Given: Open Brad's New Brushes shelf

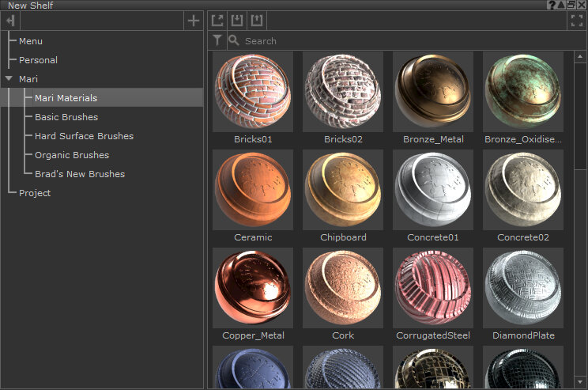Looking at the screenshot, I should [x=80, y=174].
